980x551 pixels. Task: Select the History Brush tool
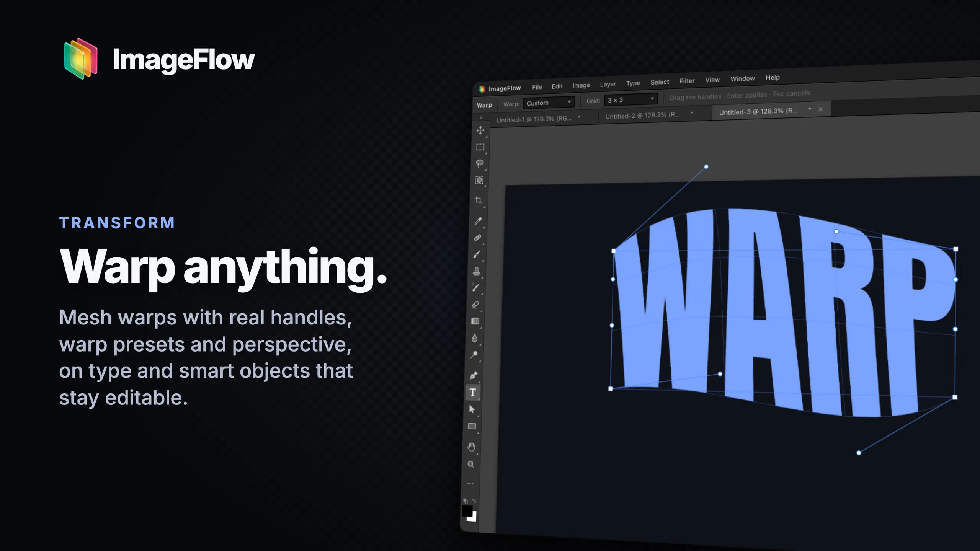click(476, 287)
